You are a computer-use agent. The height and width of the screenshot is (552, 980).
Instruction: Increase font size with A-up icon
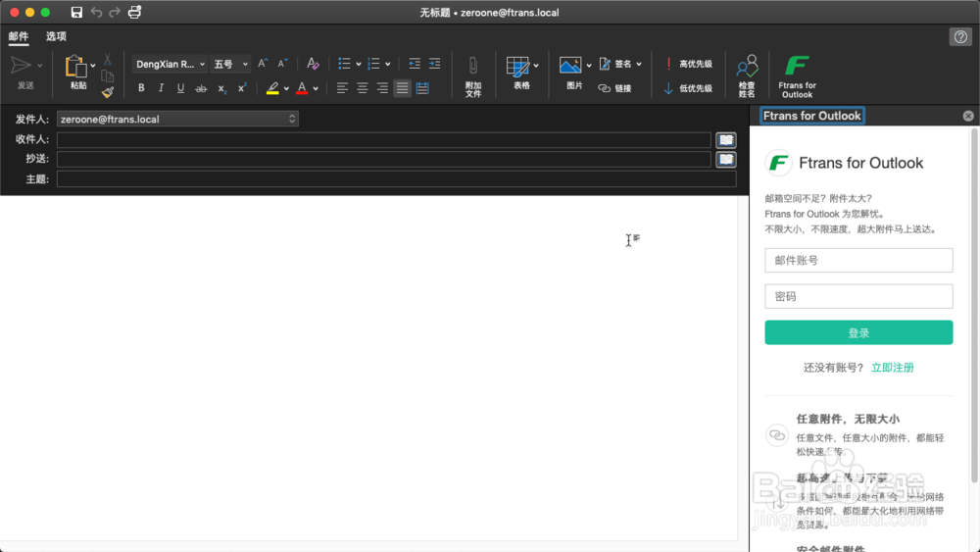[x=263, y=63]
